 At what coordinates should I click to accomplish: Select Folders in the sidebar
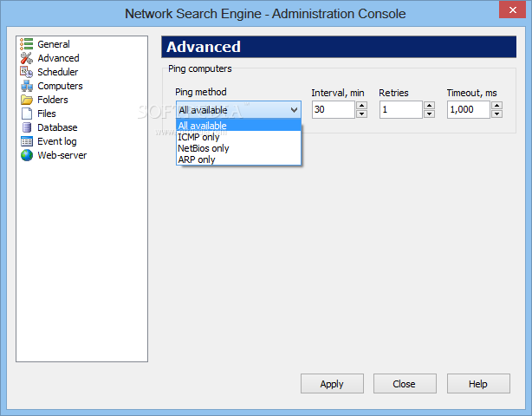tap(53, 100)
